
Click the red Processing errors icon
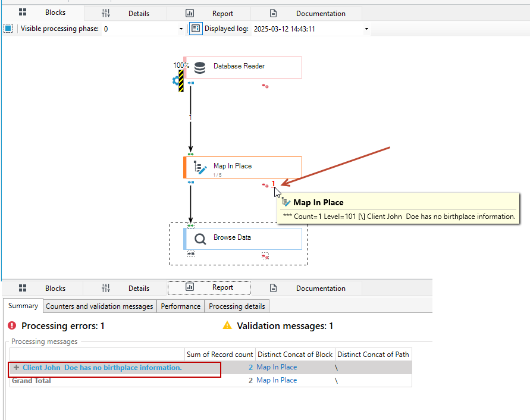click(x=12, y=325)
